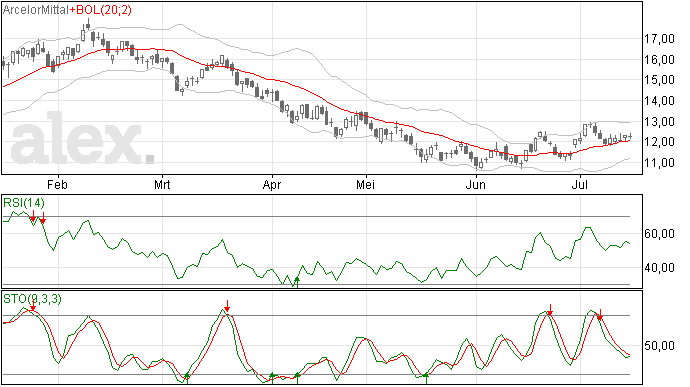
Task: Click the 12,00 price axis label
Action: [x=659, y=142]
